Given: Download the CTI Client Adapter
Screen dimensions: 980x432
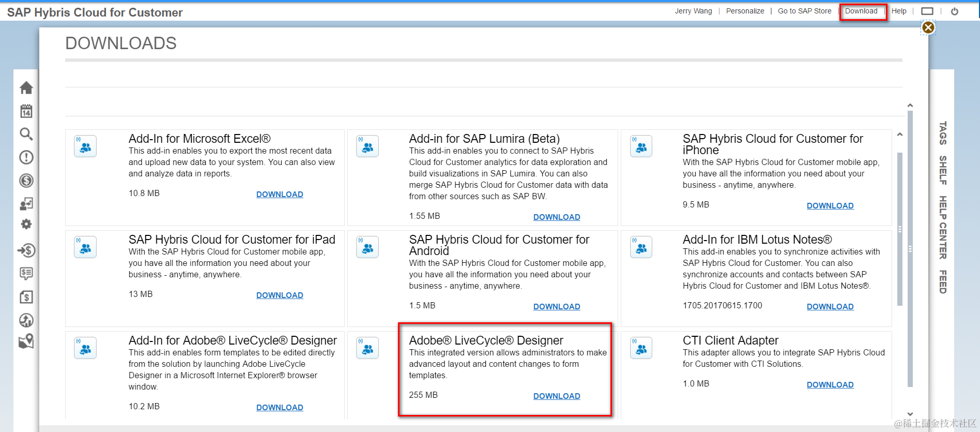Looking at the screenshot, I should [x=830, y=385].
